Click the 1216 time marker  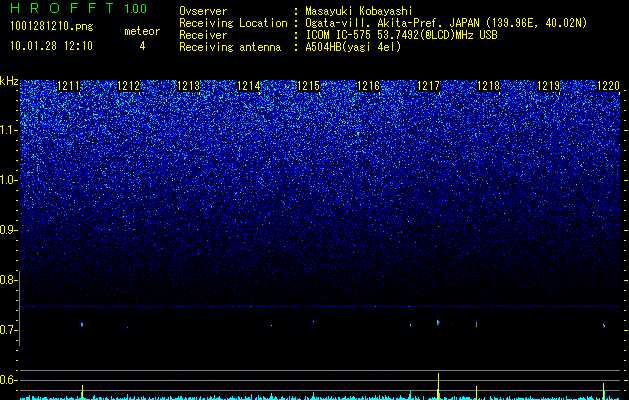[x=368, y=86]
